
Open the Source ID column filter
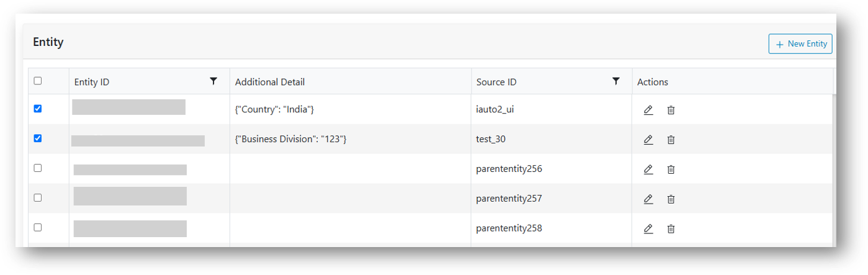pyautogui.click(x=615, y=81)
